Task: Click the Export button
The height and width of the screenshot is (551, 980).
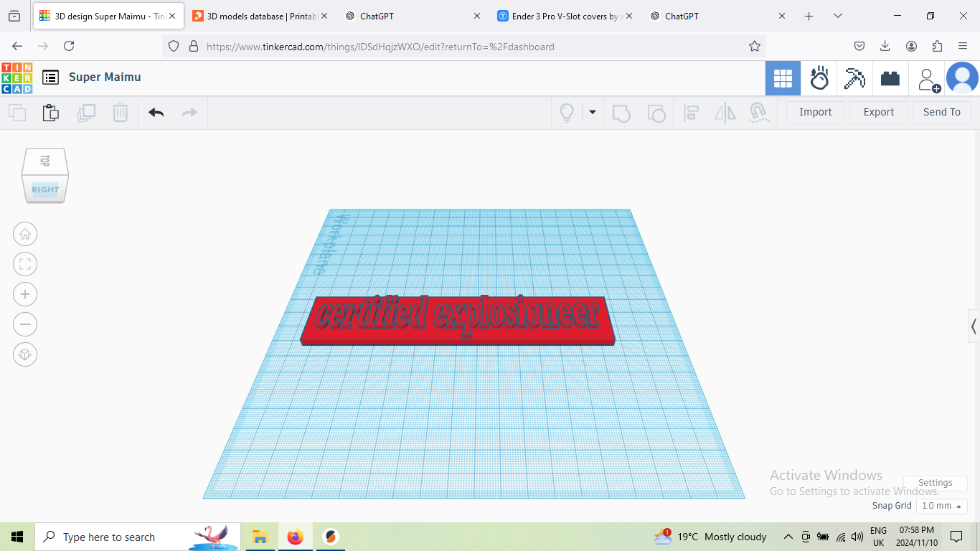Action: click(879, 112)
